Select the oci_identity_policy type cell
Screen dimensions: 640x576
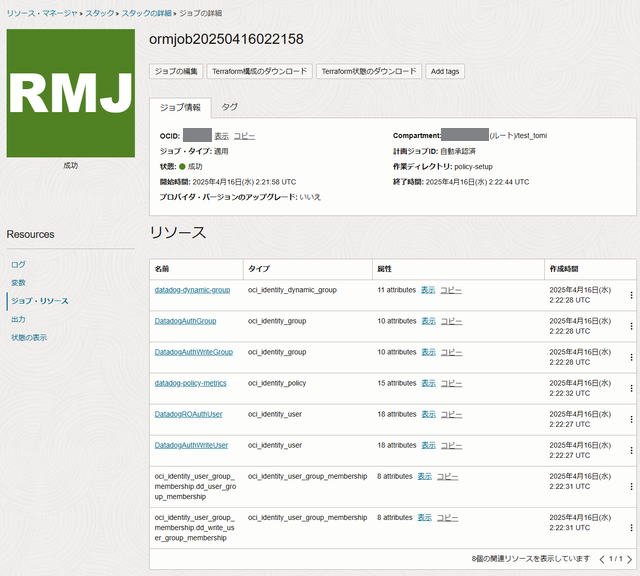(277, 383)
